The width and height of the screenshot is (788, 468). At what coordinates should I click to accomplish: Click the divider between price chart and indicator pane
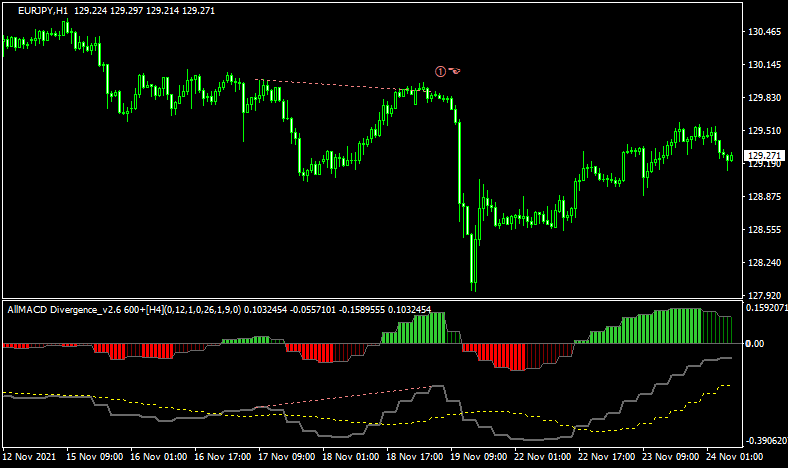[370, 299]
